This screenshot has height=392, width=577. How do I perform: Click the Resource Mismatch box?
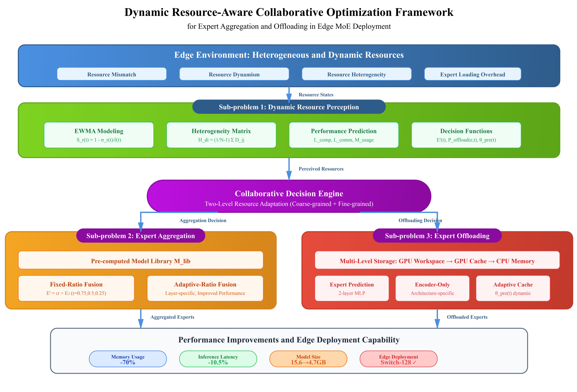point(111,74)
